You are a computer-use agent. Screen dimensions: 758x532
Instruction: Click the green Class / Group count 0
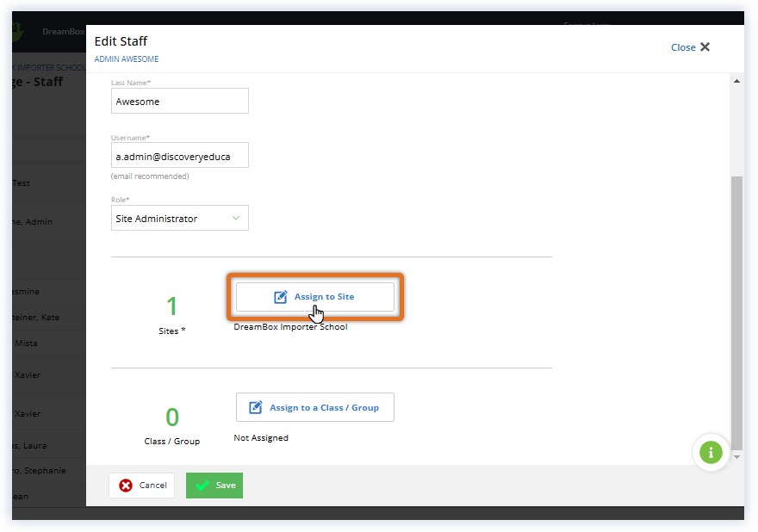[x=172, y=417]
